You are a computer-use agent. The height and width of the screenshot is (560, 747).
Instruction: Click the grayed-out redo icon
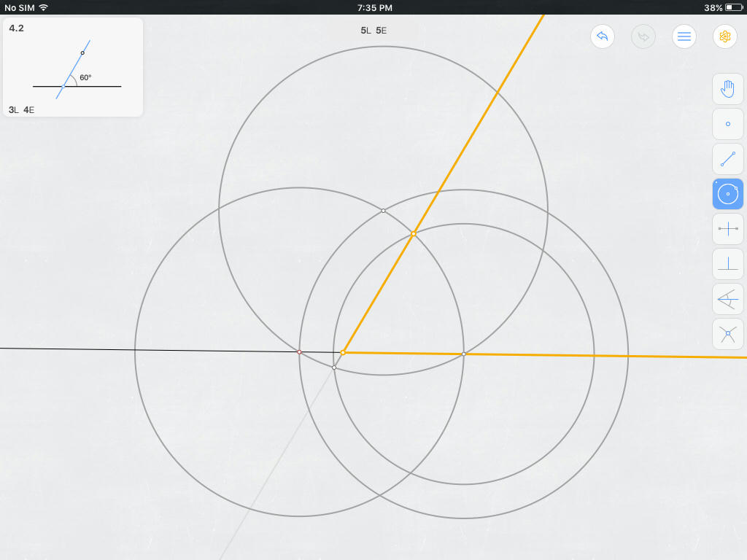point(643,36)
